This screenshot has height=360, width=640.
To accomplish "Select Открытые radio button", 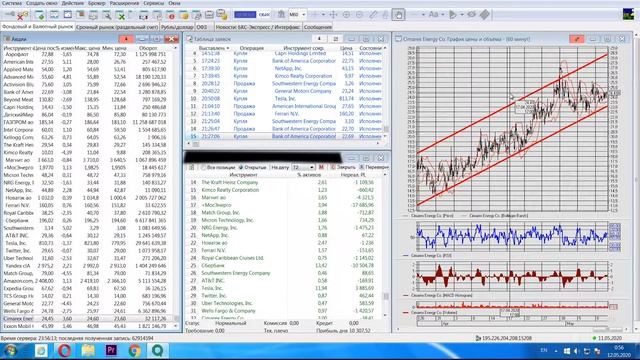I will pos(241,167).
